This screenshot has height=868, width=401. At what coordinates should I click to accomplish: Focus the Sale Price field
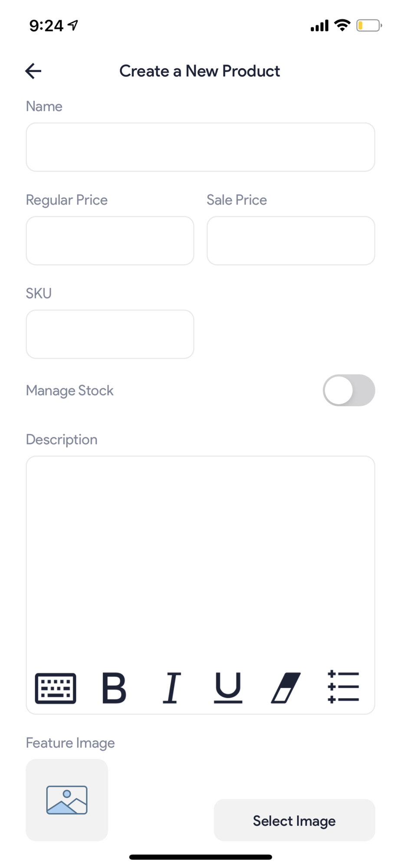291,241
